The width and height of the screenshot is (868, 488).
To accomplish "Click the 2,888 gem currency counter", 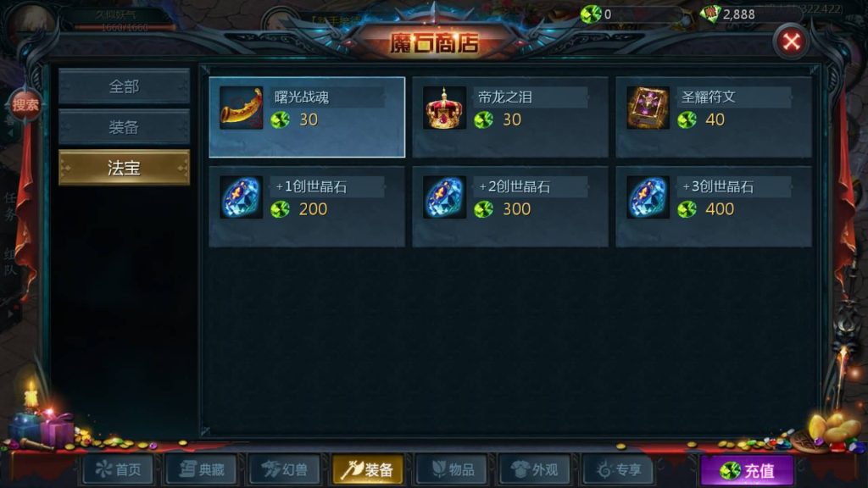I will pos(728,14).
